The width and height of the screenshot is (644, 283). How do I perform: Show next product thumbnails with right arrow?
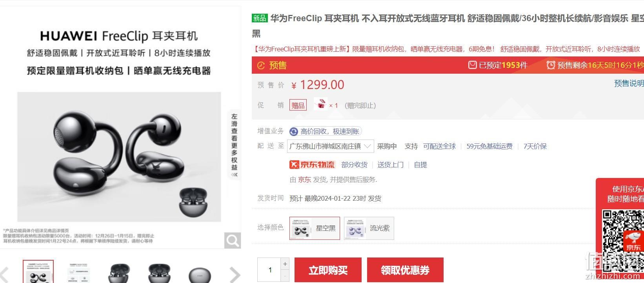235,274
